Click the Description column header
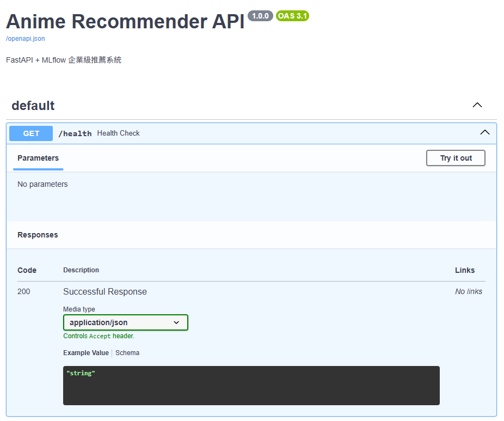The width and height of the screenshot is (504, 421). [81, 270]
